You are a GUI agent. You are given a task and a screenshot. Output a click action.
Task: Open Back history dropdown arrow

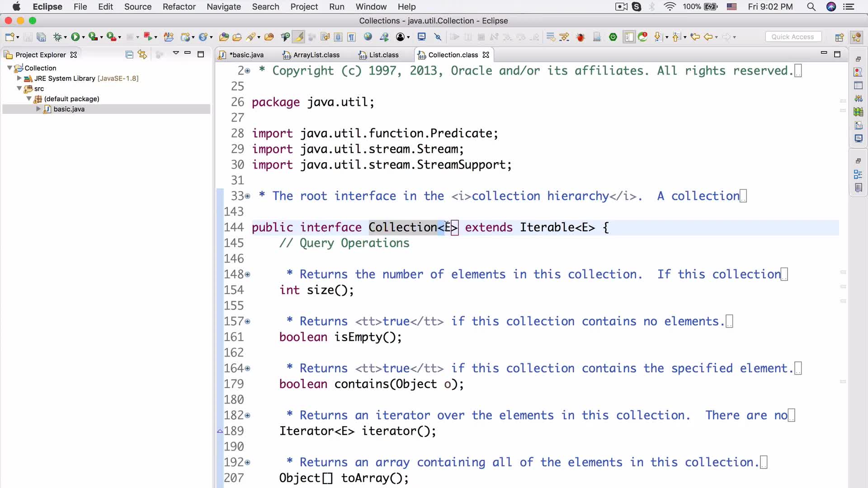[717, 38]
